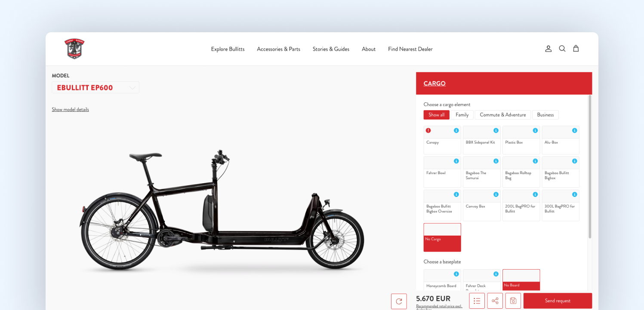The image size is (644, 310).
Task: Filter cargo by Family tab
Action: [462, 115]
